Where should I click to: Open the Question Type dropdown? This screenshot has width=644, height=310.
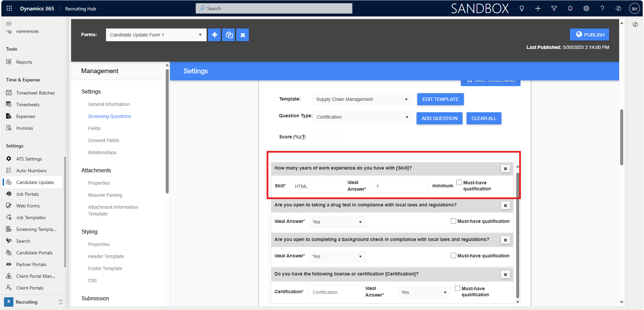363,117
